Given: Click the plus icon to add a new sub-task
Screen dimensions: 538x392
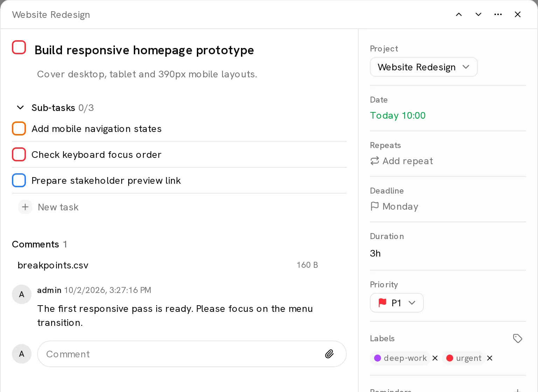Looking at the screenshot, I should click(25, 207).
